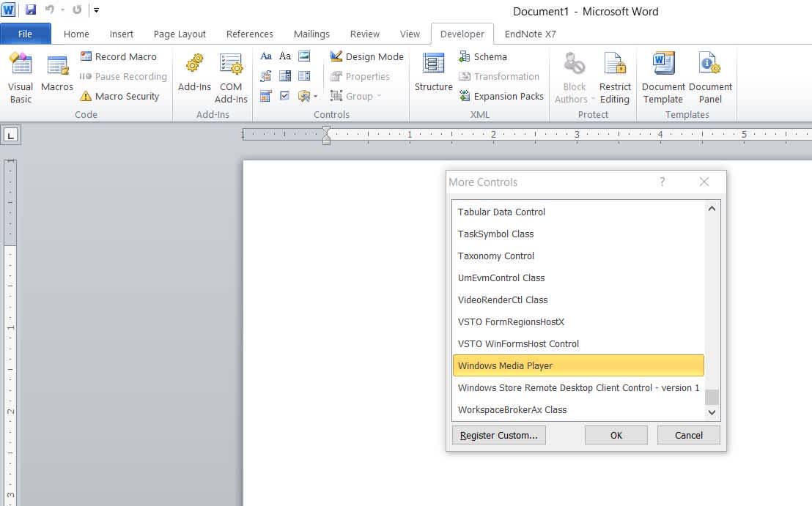Open the Macros dialog
This screenshot has width=812, height=506.
pyautogui.click(x=57, y=72)
